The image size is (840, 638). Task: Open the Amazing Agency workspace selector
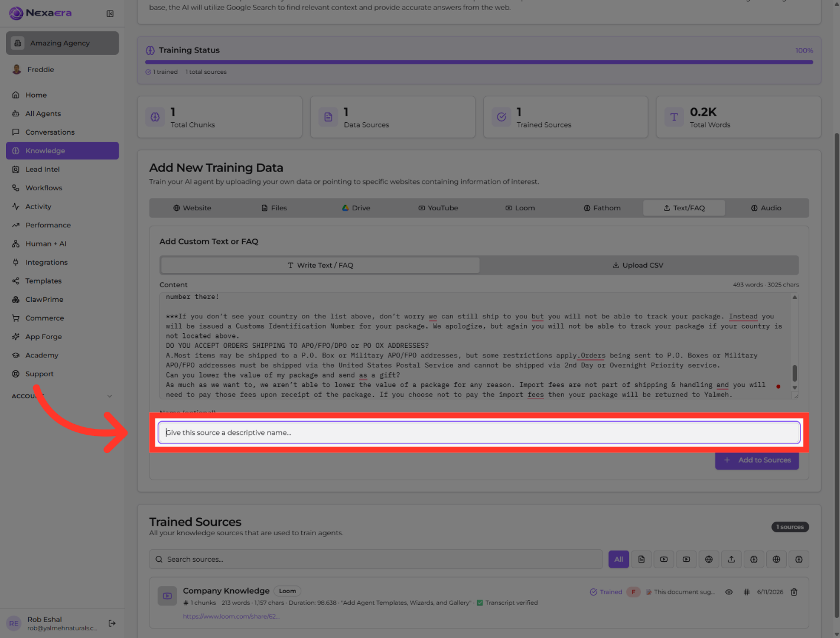pos(62,43)
